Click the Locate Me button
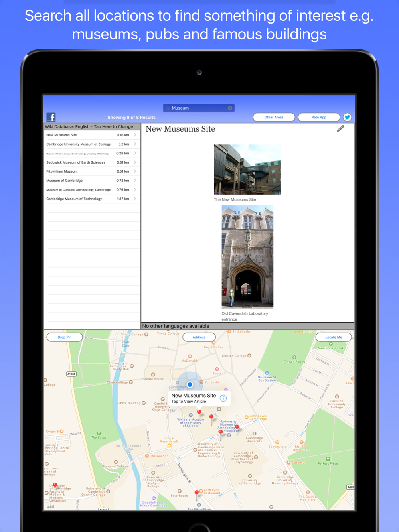399x532 pixels. pyautogui.click(x=334, y=337)
